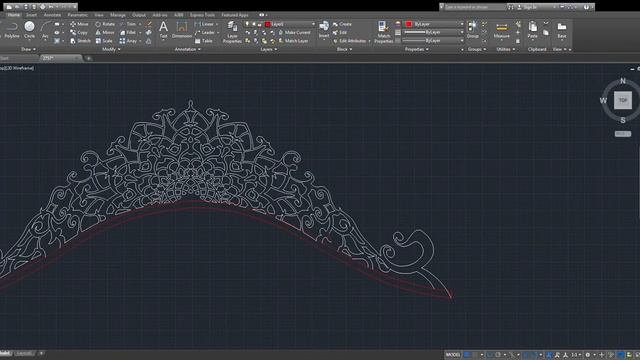Click Insert block icon
This screenshot has height=360, width=640.
324,29
